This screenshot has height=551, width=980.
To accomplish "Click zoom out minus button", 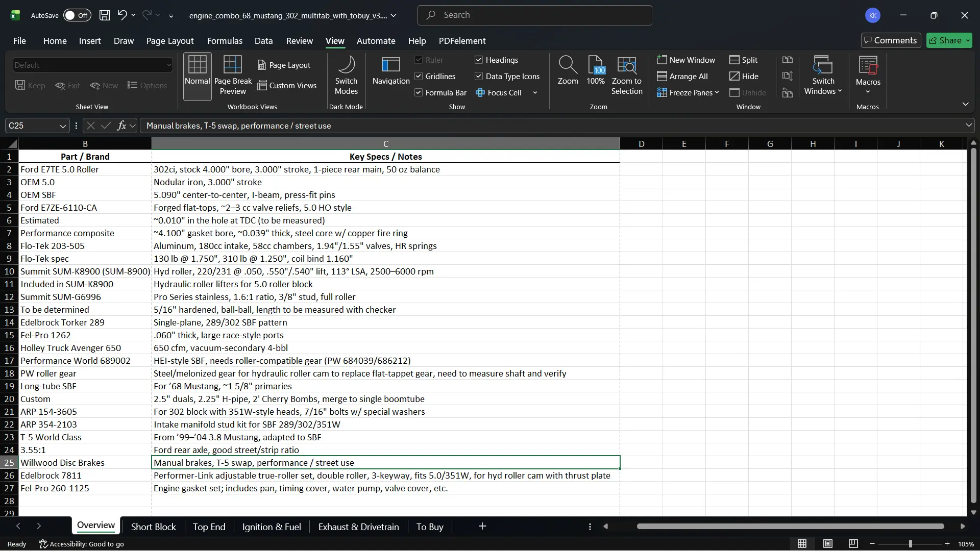I will point(872,544).
